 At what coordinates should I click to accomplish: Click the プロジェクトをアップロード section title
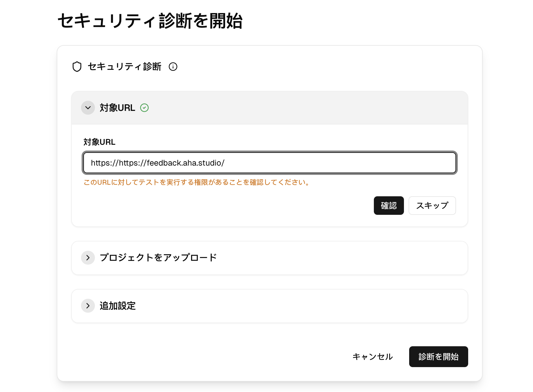[x=158, y=258]
